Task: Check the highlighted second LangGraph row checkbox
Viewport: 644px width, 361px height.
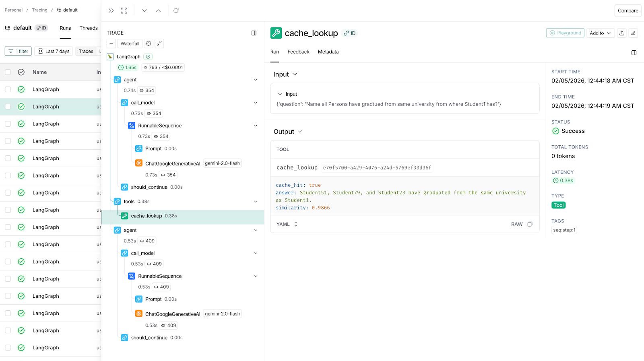Action: pos(8,107)
